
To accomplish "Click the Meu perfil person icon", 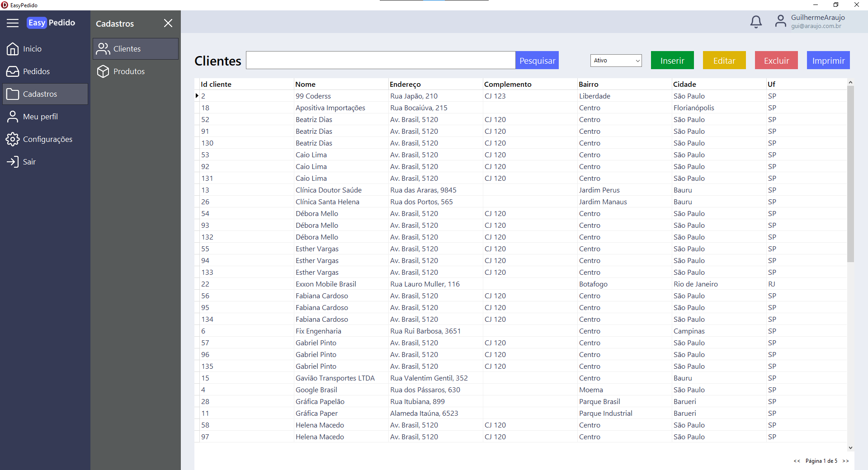I will click(x=13, y=117).
